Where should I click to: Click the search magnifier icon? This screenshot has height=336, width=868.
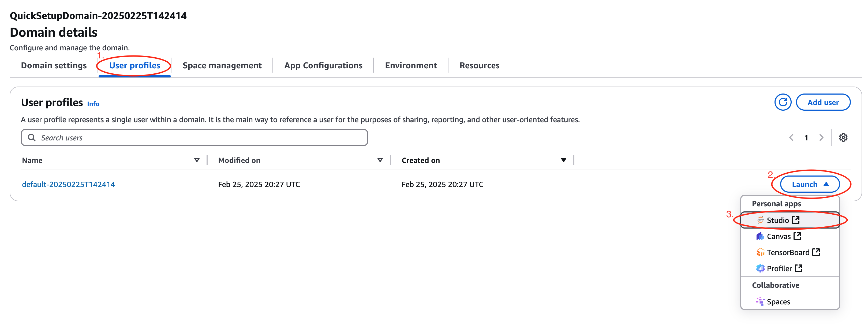(x=32, y=137)
